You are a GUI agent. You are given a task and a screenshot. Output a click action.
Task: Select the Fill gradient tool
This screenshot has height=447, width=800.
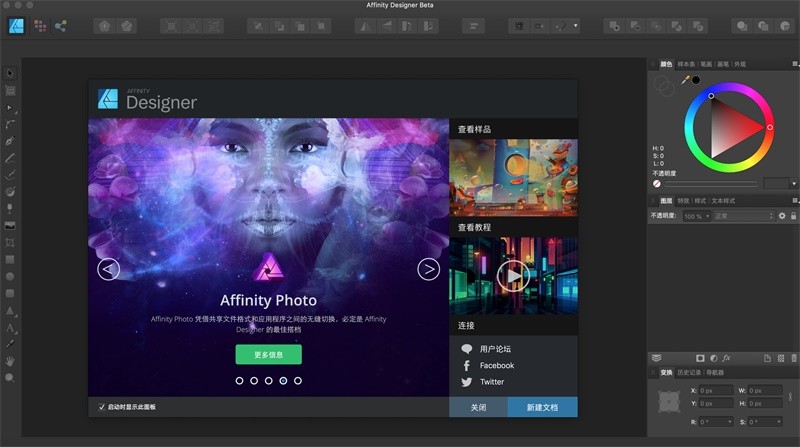click(x=10, y=191)
